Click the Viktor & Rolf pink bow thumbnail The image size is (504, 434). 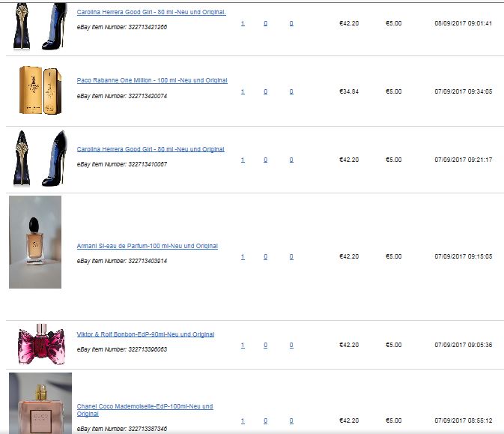click(x=41, y=344)
